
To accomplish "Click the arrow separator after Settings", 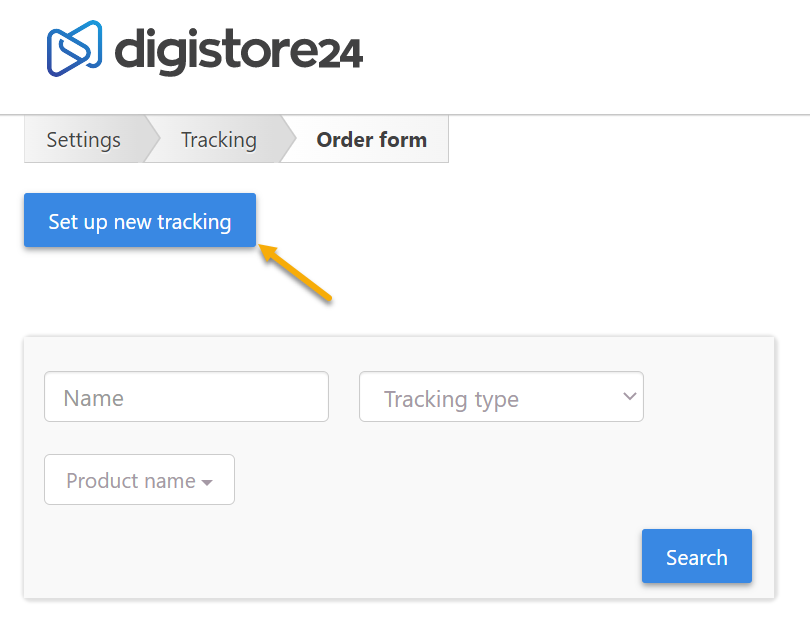I will pos(152,140).
